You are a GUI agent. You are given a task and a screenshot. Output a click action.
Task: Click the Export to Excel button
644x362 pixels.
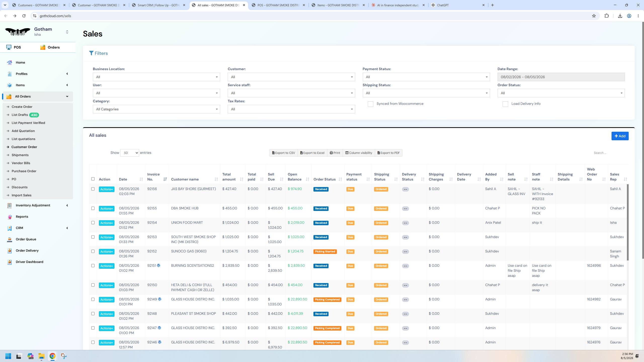click(312, 153)
